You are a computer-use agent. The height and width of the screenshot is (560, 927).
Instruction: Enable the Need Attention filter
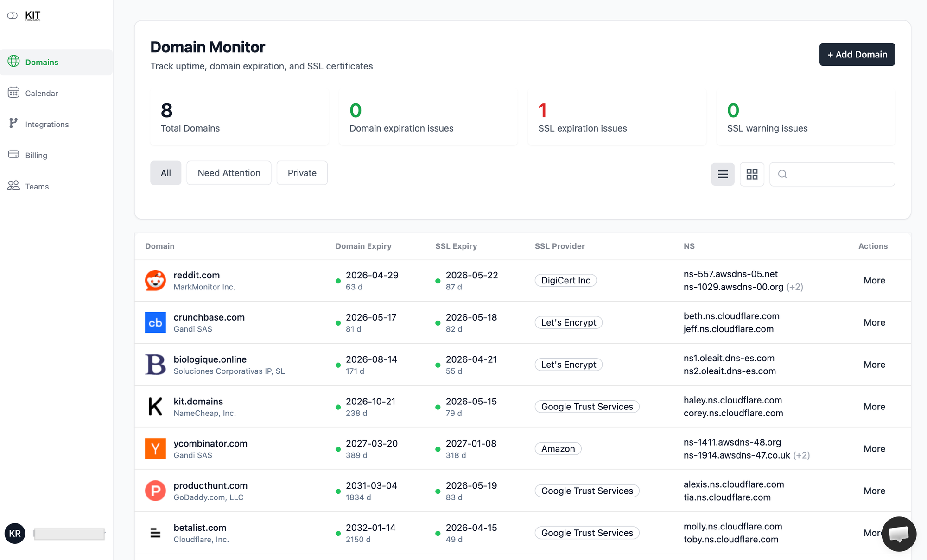point(229,173)
